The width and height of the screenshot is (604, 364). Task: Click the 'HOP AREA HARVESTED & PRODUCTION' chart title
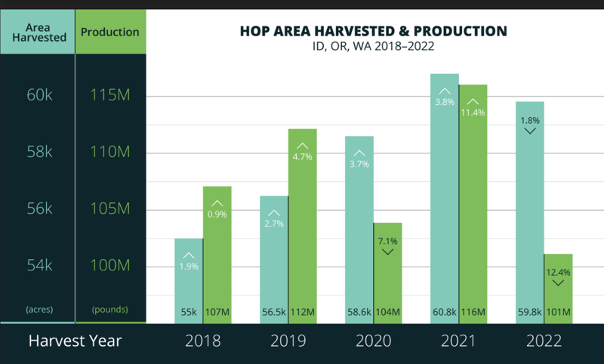coord(373,31)
